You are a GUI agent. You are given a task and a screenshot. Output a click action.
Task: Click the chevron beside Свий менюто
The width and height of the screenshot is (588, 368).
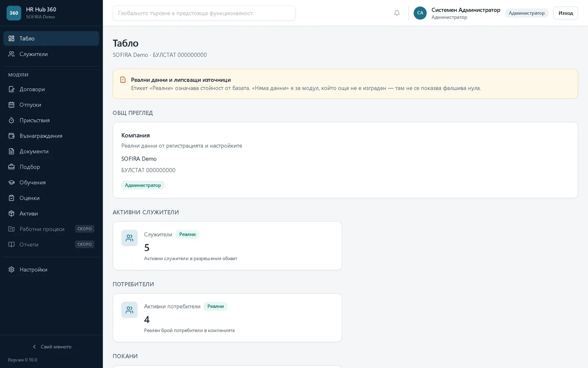(x=34, y=347)
